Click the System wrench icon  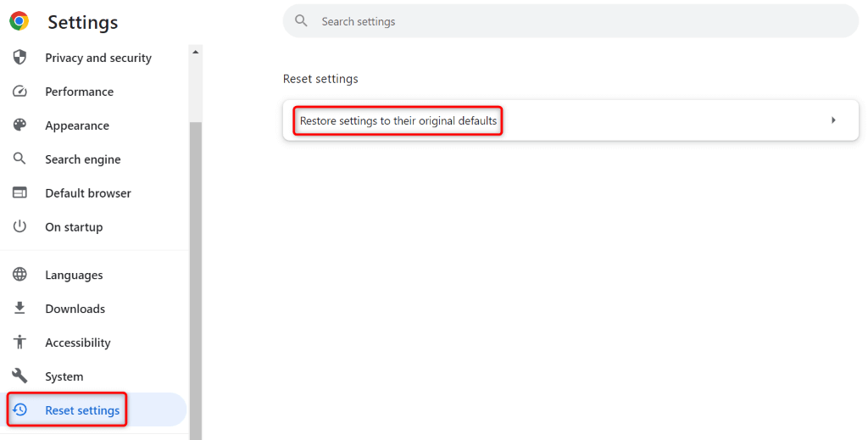click(x=19, y=376)
